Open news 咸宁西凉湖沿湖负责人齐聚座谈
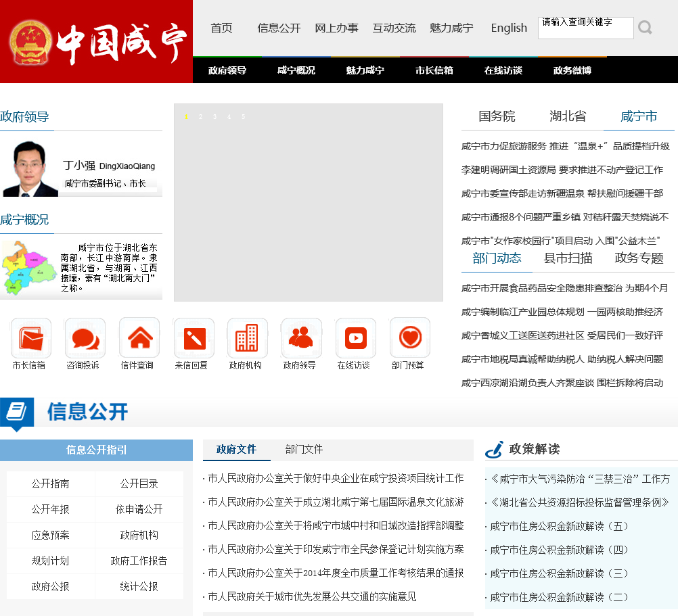 562,383
